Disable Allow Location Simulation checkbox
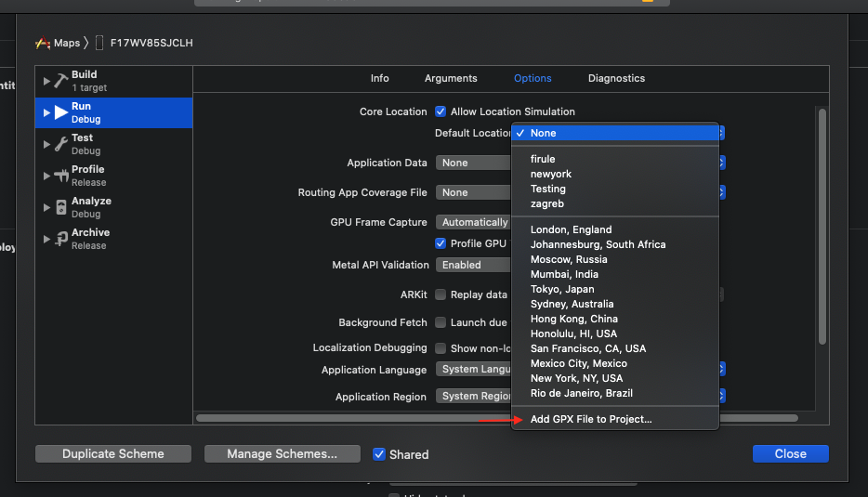 [x=441, y=111]
